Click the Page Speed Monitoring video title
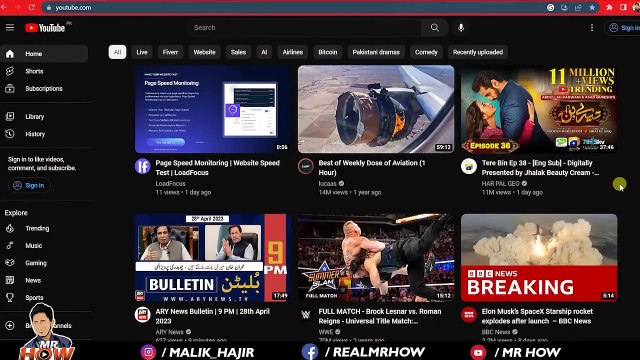This screenshot has height=360, width=640. (218, 168)
